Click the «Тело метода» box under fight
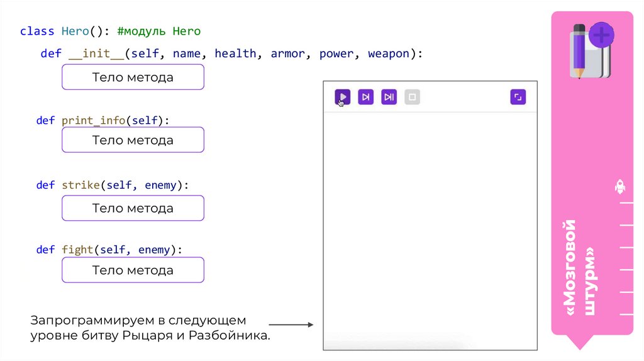644x361 pixels. pos(133,270)
